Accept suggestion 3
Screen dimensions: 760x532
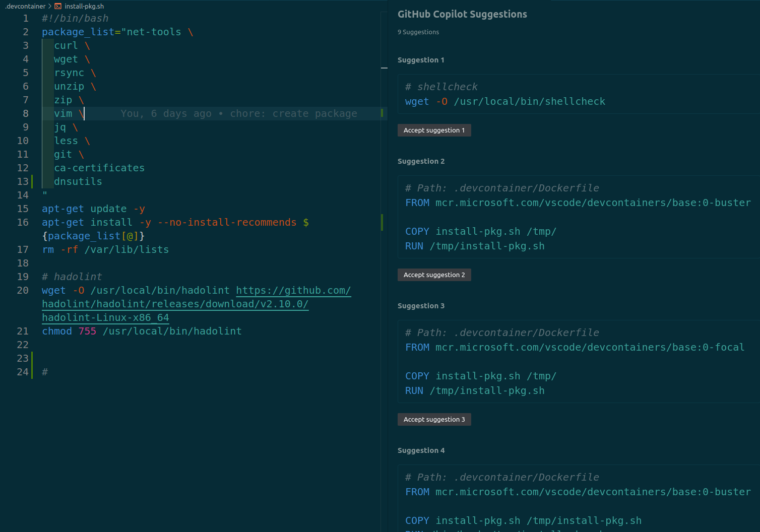tap(434, 419)
